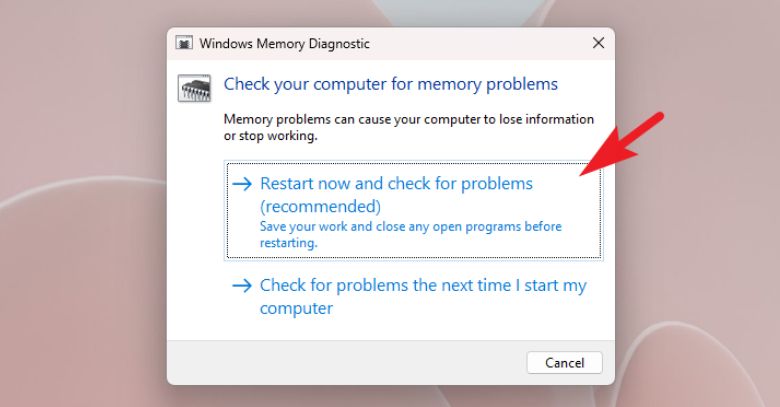Click the desktop wallpaper below the dialog
This screenshot has height=407, width=780.
pos(390,396)
